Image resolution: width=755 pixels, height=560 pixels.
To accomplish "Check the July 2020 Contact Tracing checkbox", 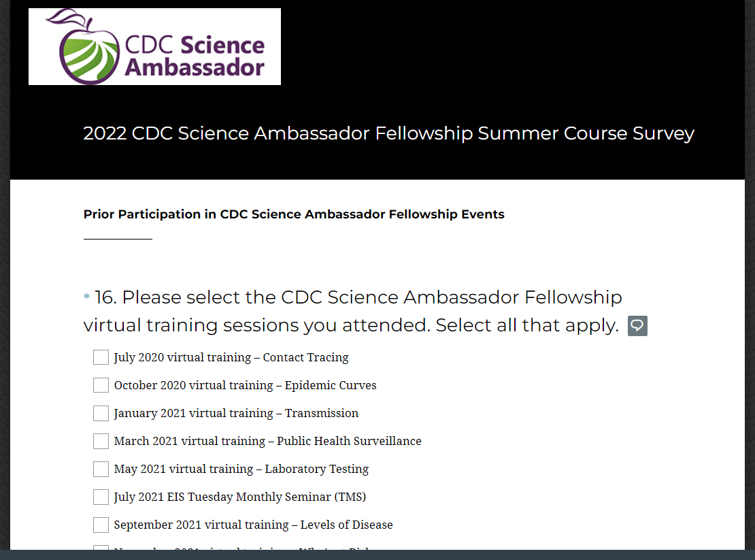I will click(101, 357).
